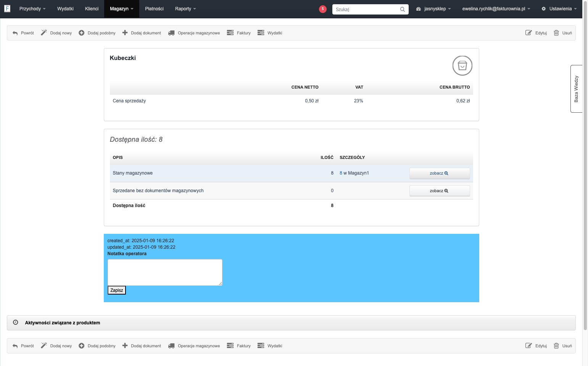Go to Wydatki in the top navigation bar
588x366 pixels.
pos(65,9)
